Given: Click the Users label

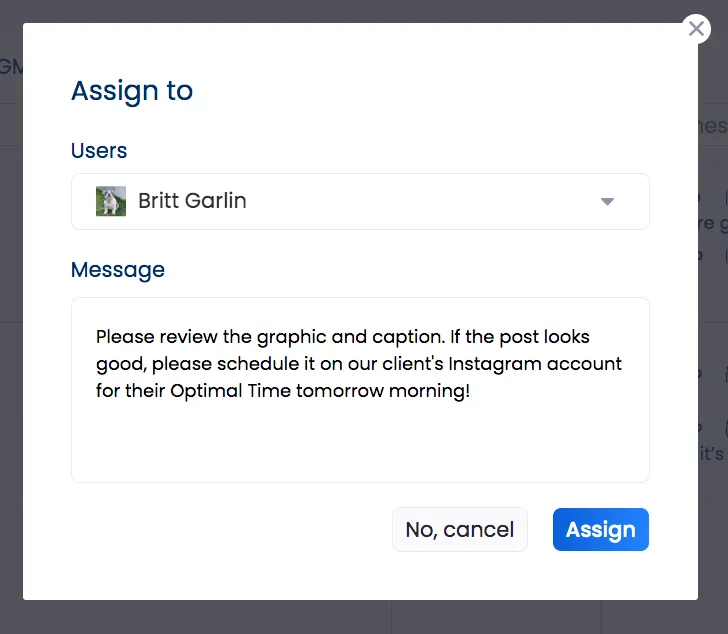Looking at the screenshot, I should 99,150.
